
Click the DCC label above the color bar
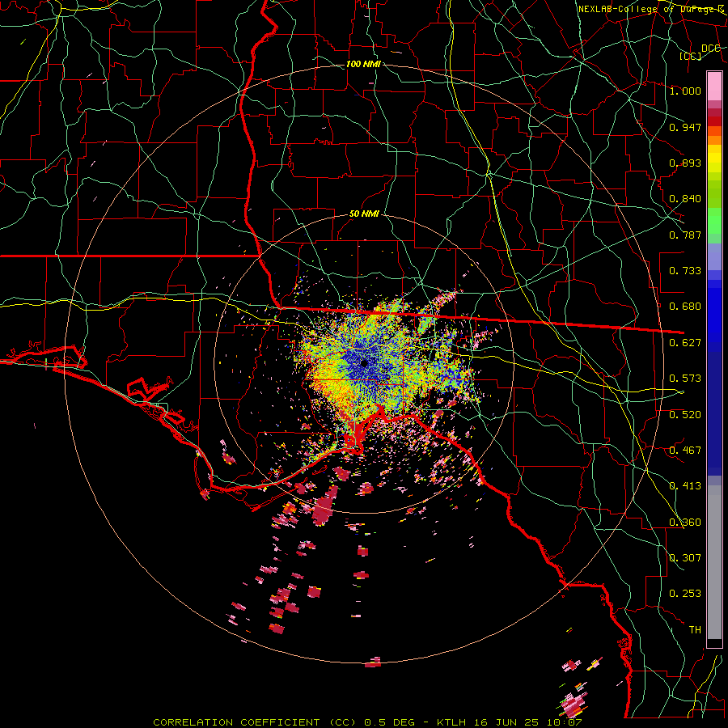(710, 49)
